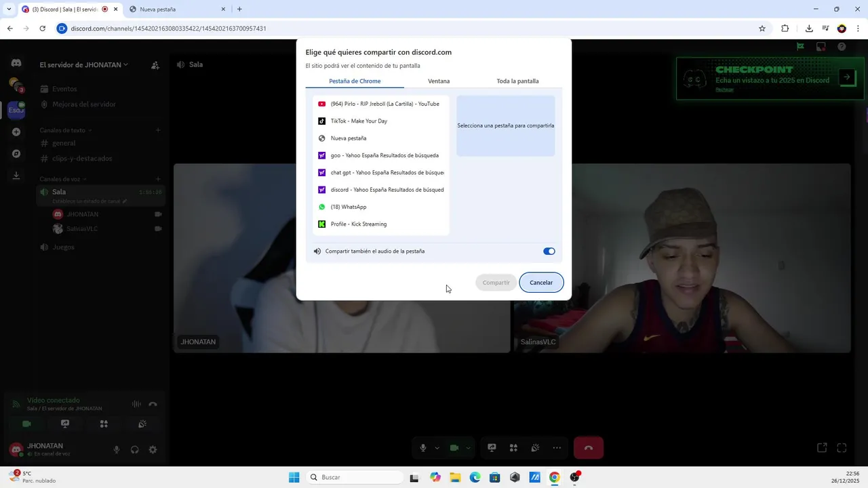Open soundboard icon in call control bar
This screenshot has width=868, height=488.
point(535,448)
